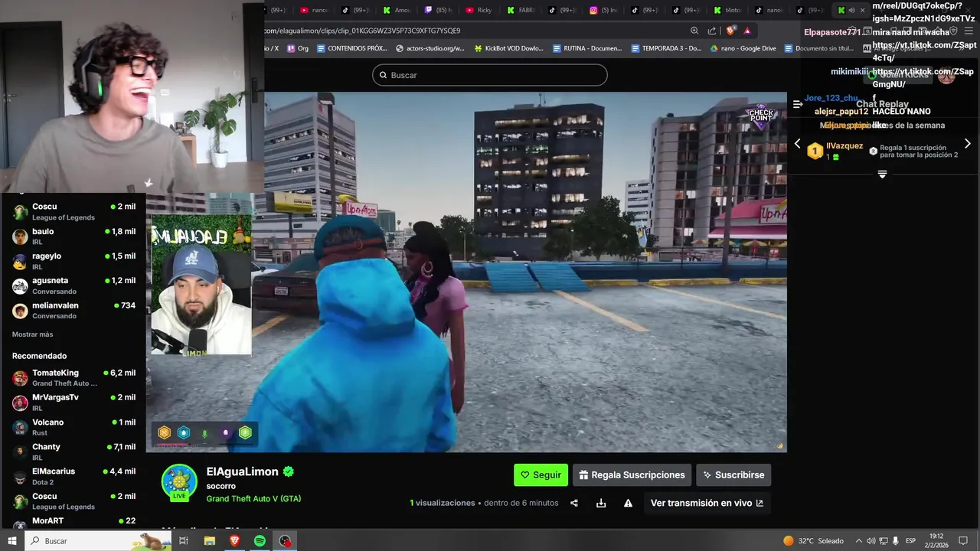Viewport: 980px width, 551px height.
Task: Open the 'TEMPORADA 3 - Do...' bookmark
Action: [x=666, y=48]
